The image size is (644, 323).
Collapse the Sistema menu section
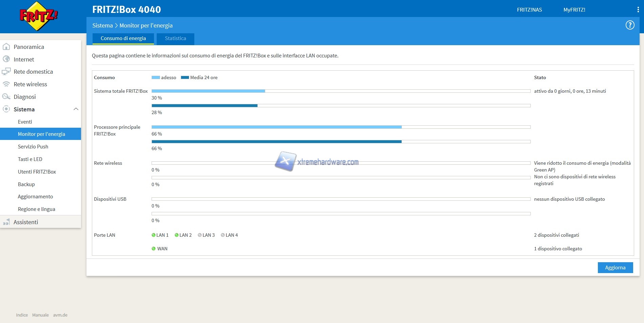[76, 109]
